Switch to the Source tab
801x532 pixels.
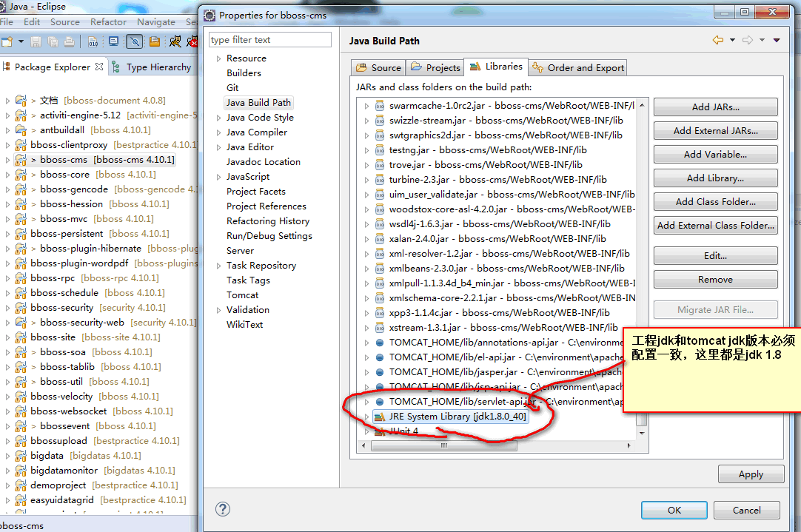tap(378, 67)
